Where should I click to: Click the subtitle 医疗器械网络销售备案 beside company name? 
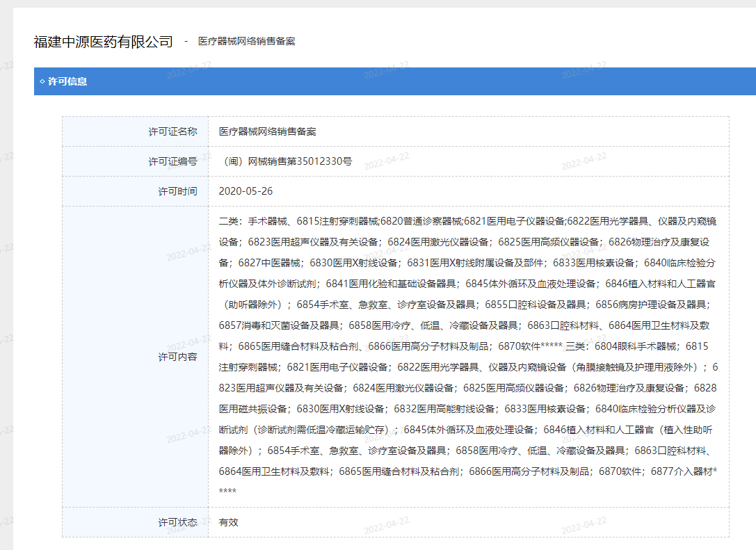246,42
